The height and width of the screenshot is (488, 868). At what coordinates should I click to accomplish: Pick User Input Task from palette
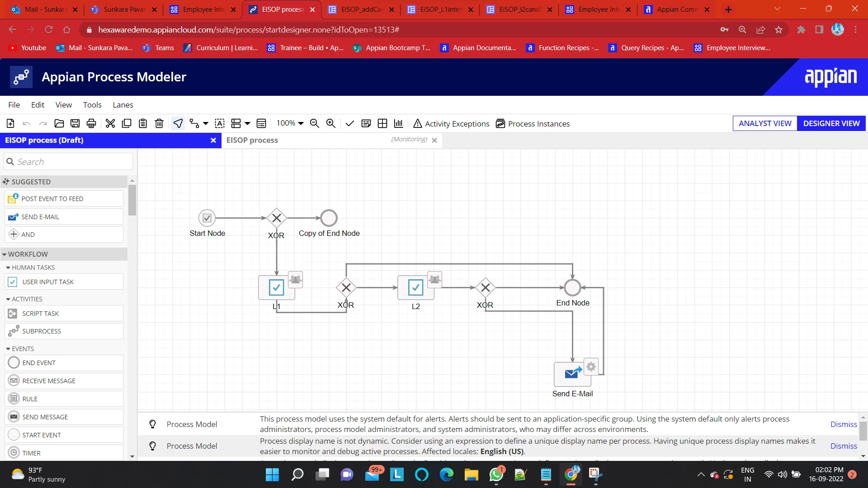tap(64, 282)
